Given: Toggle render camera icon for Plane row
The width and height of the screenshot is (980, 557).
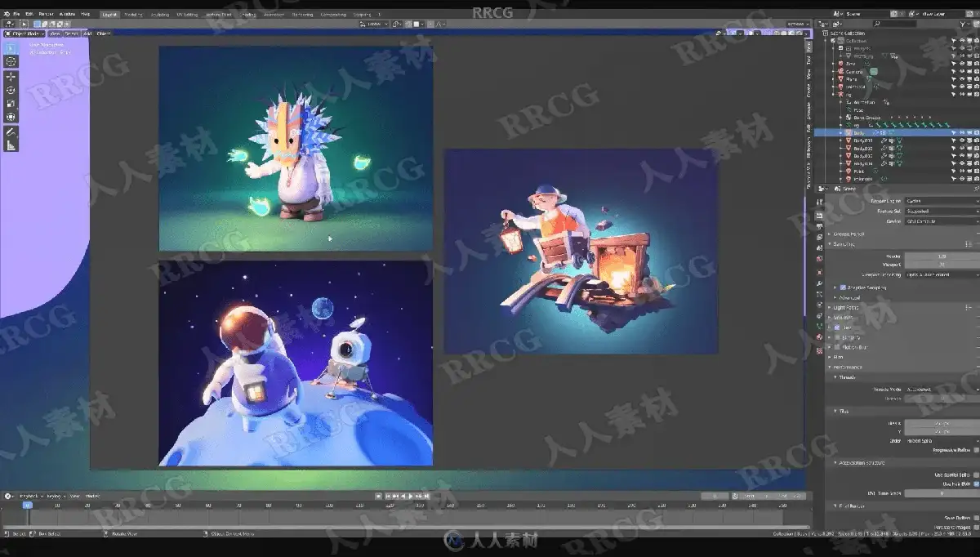Looking at the screenshot, I should 977,79.
